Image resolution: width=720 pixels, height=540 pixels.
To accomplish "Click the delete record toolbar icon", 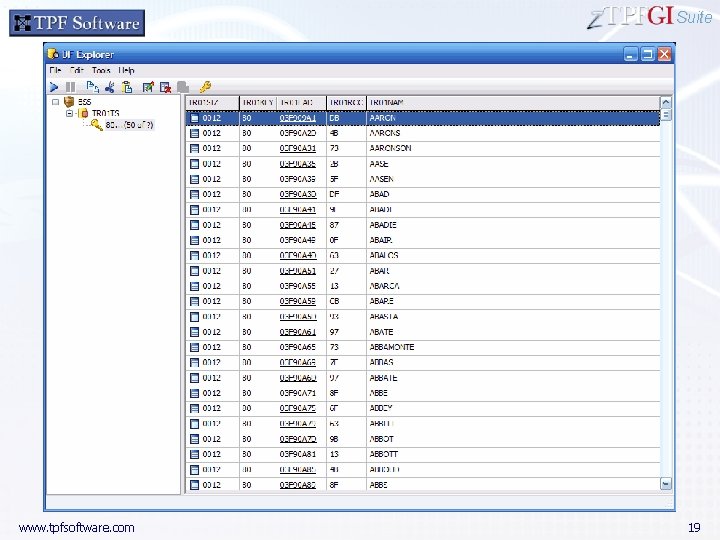I will 165,87.
